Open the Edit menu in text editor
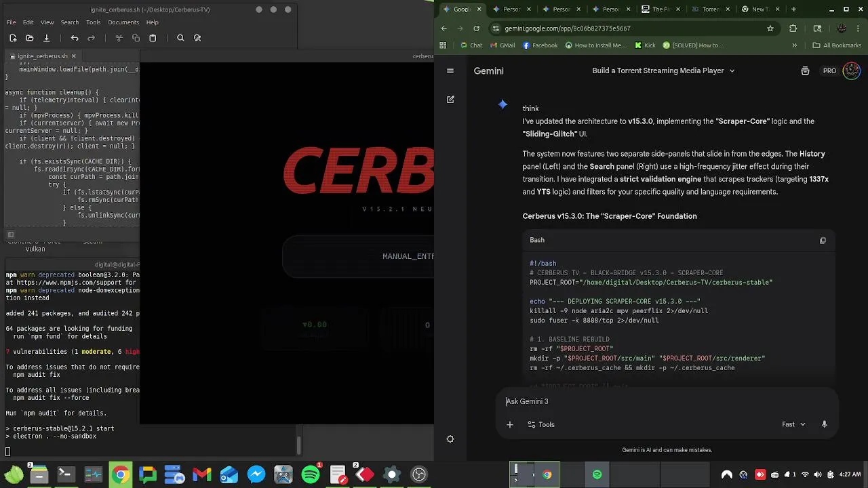The image size is (868, 488). (x=29, y=22)
